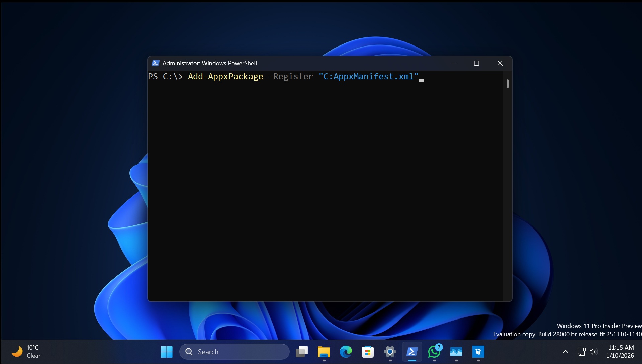Open the clock and date flyout
This screenshot has height=364, width=642.
(620, 352)
